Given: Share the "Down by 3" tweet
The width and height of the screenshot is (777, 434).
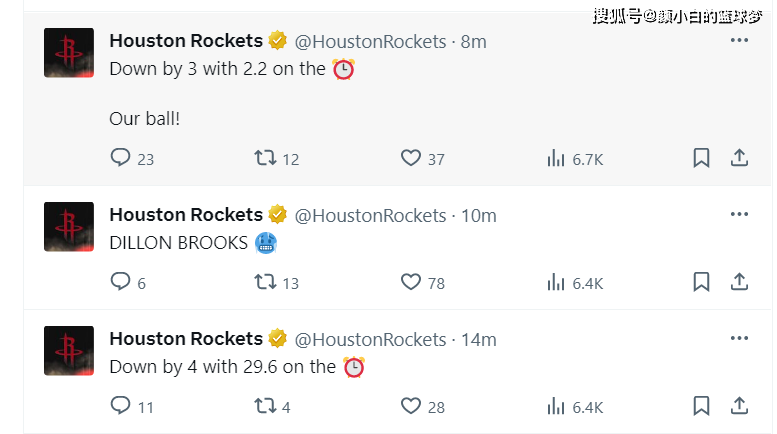Looking at the screenshot, I should 739,158.
